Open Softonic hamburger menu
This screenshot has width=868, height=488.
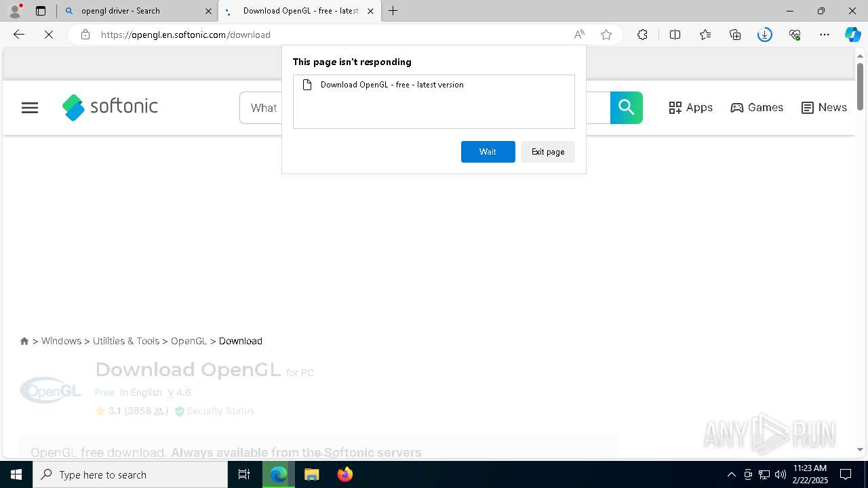point(30,108)
